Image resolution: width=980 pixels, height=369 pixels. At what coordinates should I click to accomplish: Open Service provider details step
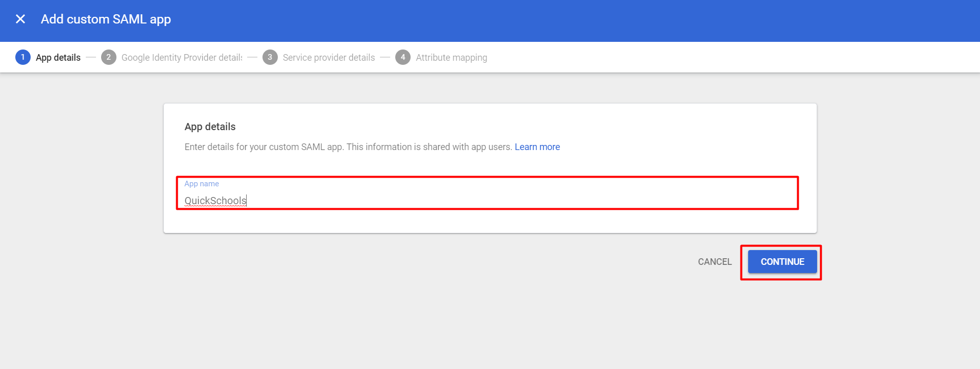[319, 57]
